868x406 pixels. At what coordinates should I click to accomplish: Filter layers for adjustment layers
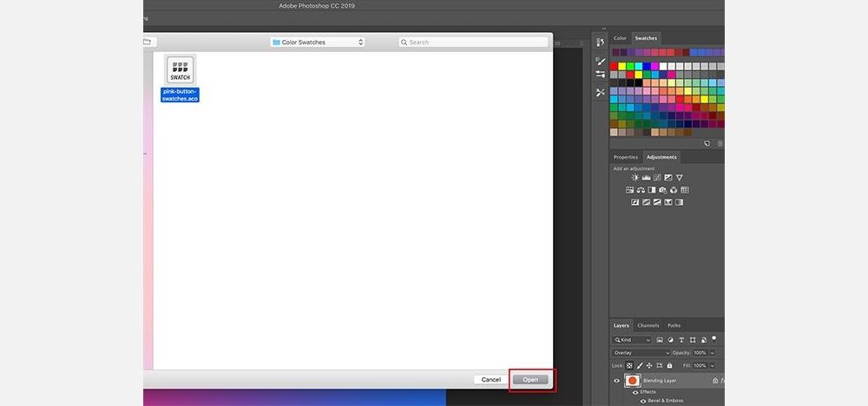click(670, 339)
